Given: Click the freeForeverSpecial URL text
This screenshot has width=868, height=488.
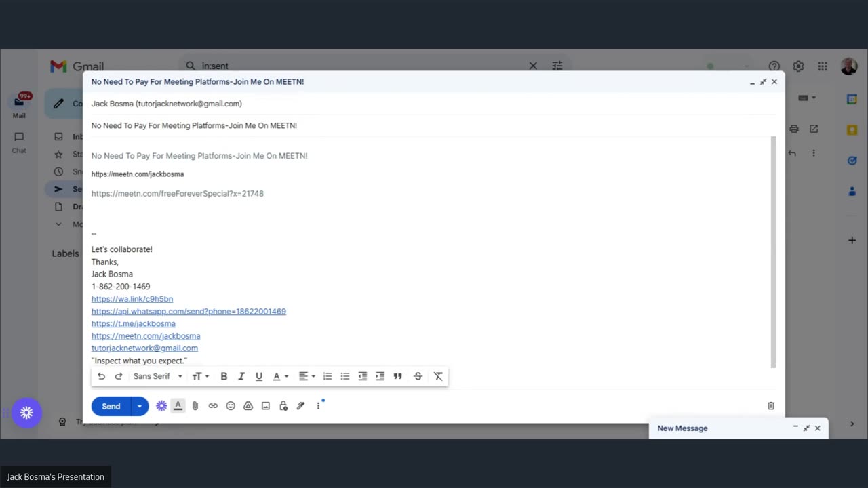Looking at the screenshot, I should point(178,193).
